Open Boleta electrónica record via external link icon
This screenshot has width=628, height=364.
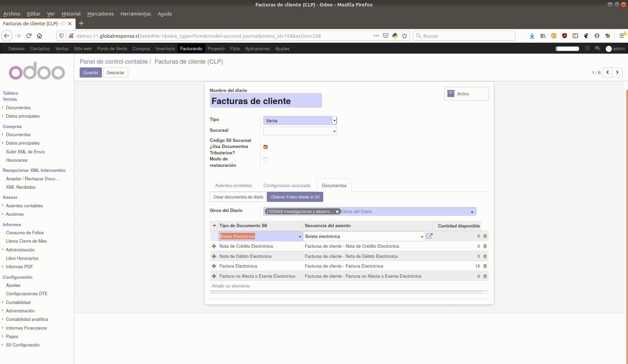[x=429, y=236]
